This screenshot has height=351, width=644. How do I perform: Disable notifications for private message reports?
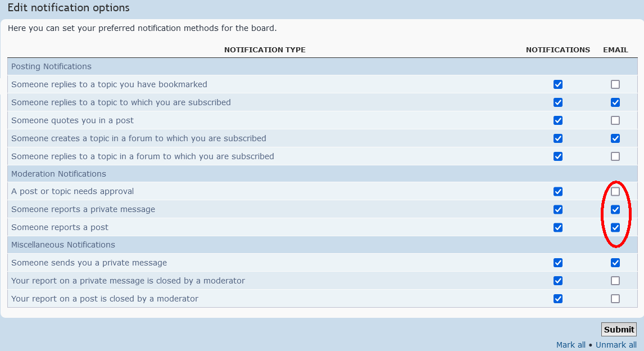pos(558,209)
